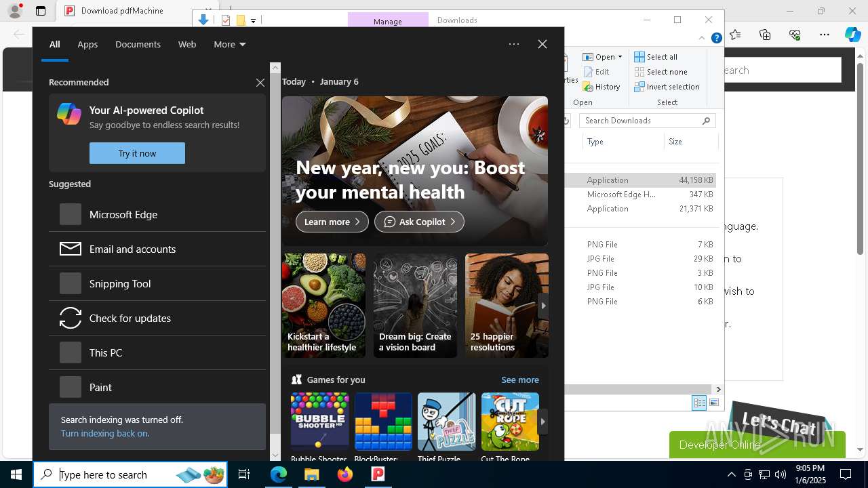Screen dimensions: 868x488
Task: Open Explorer Manage ribbon tab
Action: click(x=388, y=21)
